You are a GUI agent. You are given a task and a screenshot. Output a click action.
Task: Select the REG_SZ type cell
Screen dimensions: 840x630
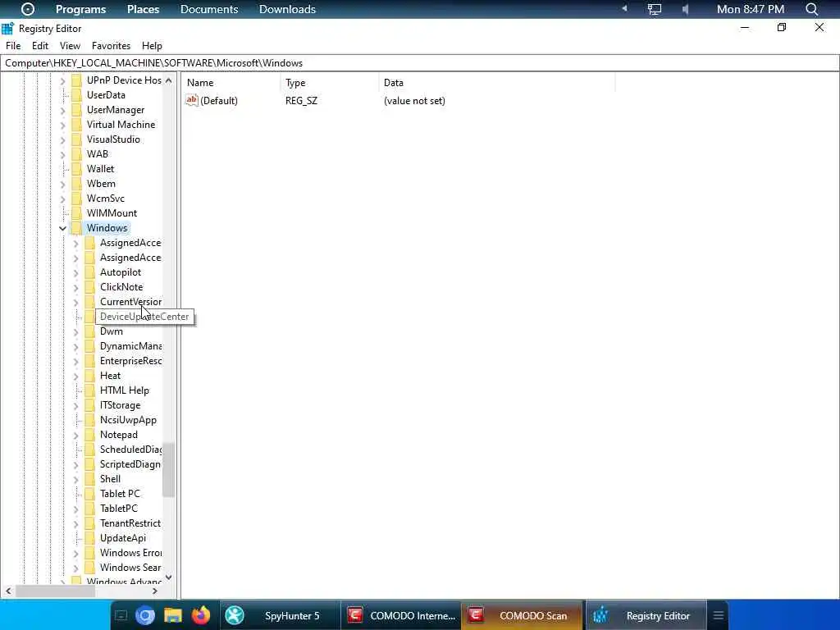click(x=301, y=101)
